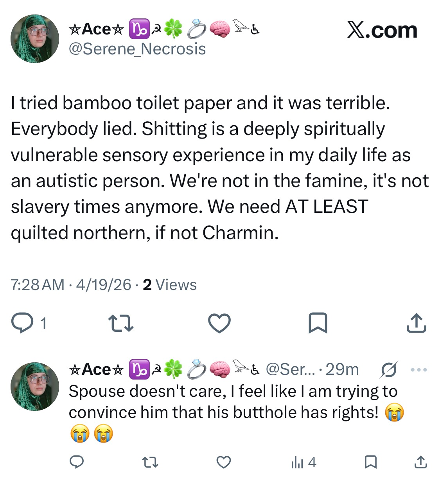The width and height of the screenshot is (440, 504).
Task: Reply to the main bamboo toilet paper post
Action: click(x=23, y=323)
